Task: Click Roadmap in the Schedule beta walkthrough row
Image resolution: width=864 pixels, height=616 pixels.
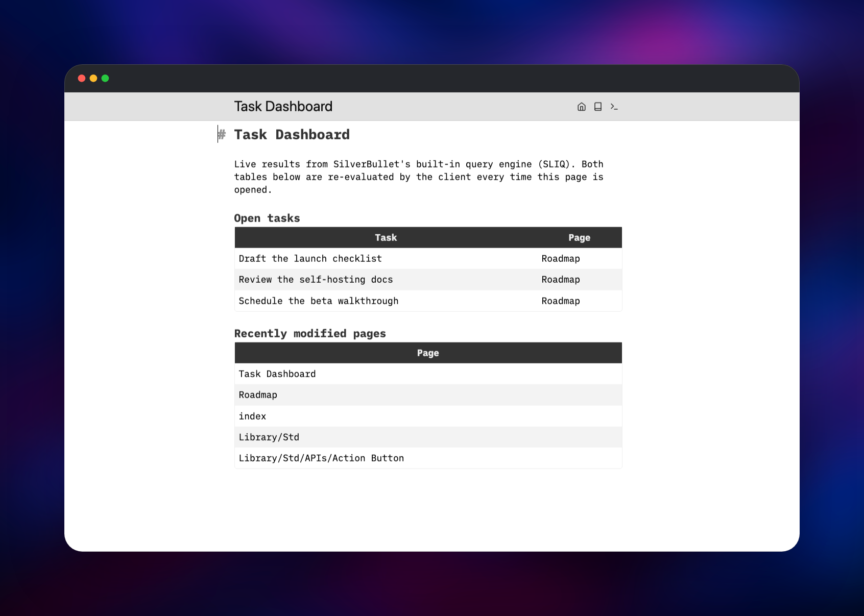Action: (561, 301)
